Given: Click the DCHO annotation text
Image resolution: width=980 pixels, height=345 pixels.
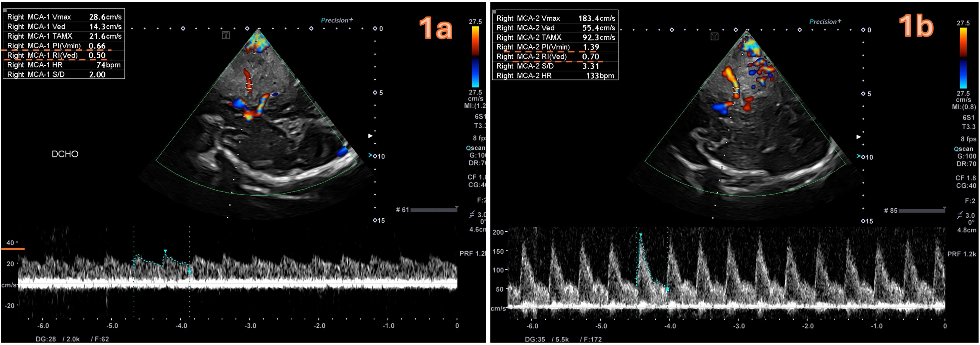Looking at the screenshot, I should click(x=65, y=154).
